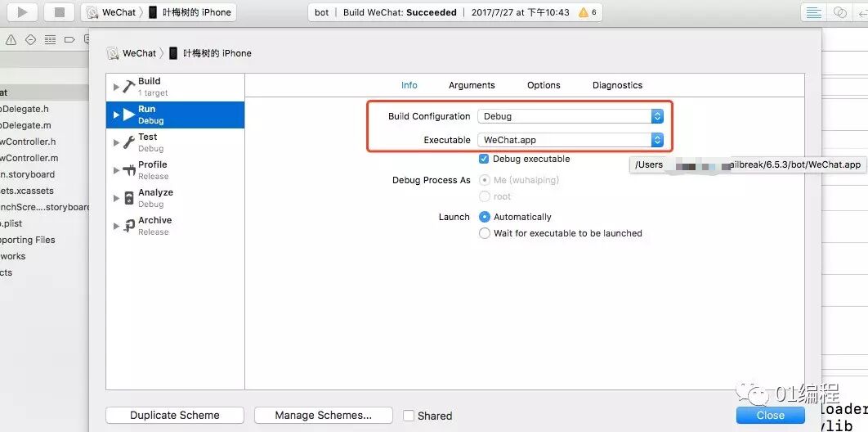This screenshot has height=432, width=868.
Task: Open the test navigator diamond icon
Action: tap(30, 40)
